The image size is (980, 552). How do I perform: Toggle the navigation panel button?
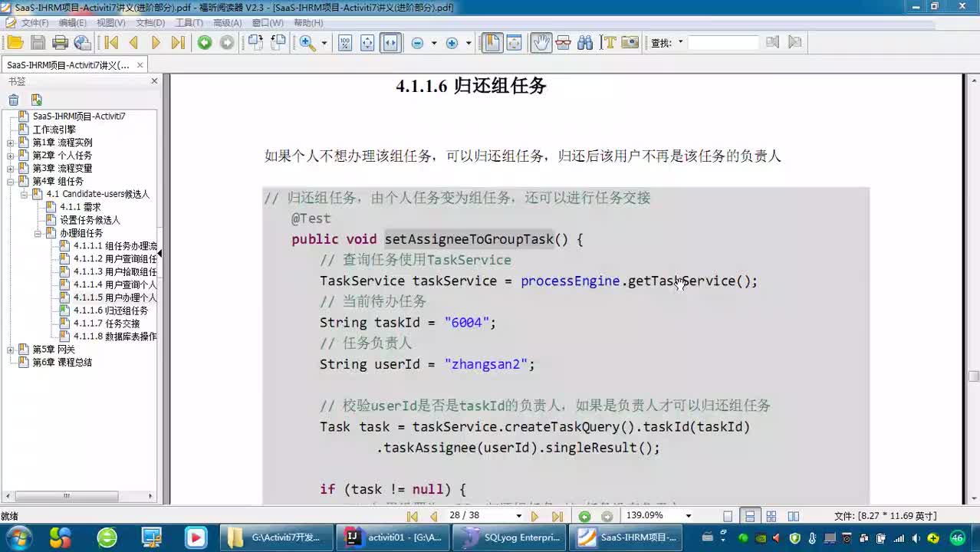[x=492, y=43]
